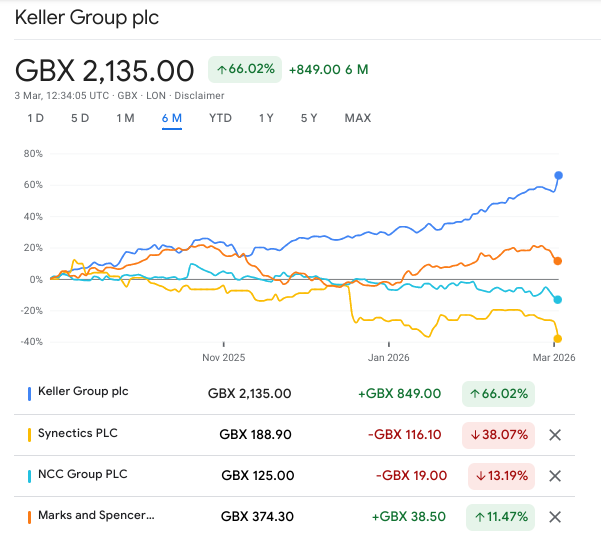Click the +GBX 38.50 change value
This screenshot has height=537, width=601.
409,517
